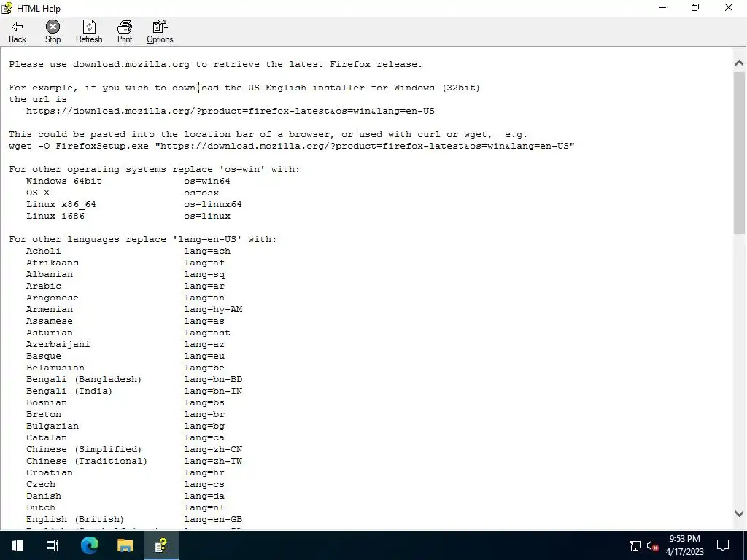747x560 pixels.
Task: Click the 'Basque' language entry
Action: 43,356
